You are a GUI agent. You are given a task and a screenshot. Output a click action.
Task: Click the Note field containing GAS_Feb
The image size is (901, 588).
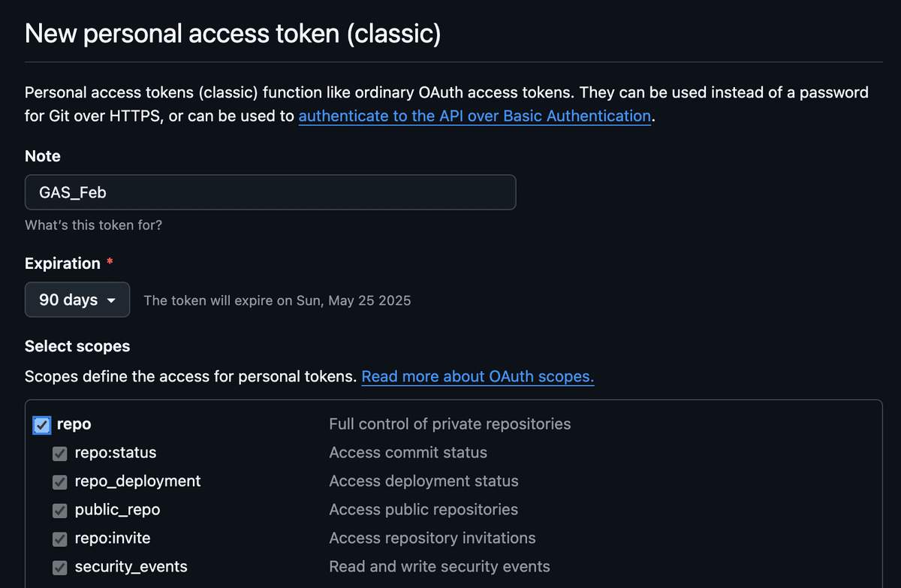click(270, 192)
